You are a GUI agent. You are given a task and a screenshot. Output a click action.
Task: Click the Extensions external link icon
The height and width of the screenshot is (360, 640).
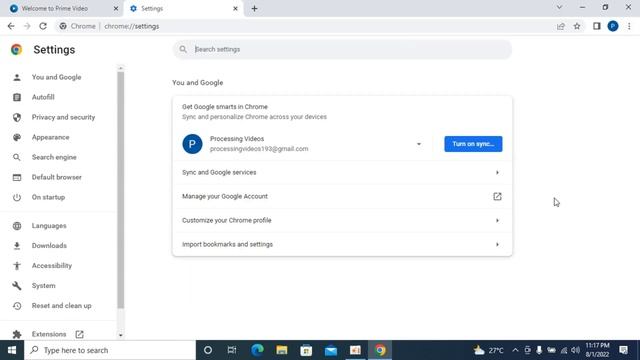click(x=80, y=334)
